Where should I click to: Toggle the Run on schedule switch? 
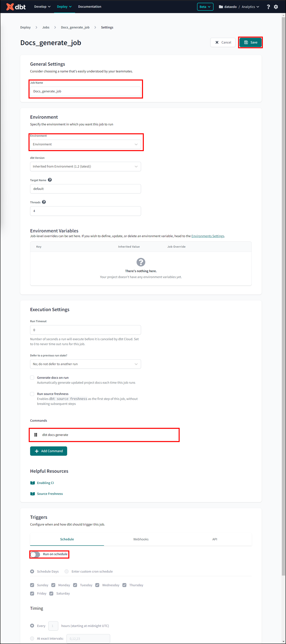point(35,554)
